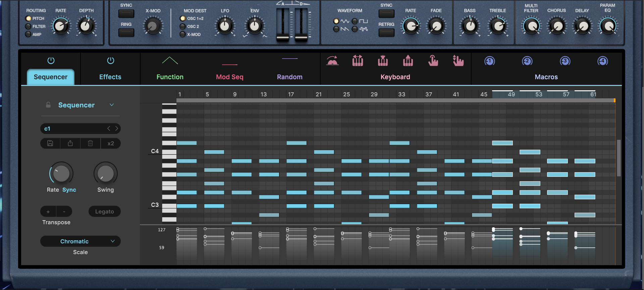Click the export pattern share icon
This screenshot has width=644, height=290.
tap(70, 143)
